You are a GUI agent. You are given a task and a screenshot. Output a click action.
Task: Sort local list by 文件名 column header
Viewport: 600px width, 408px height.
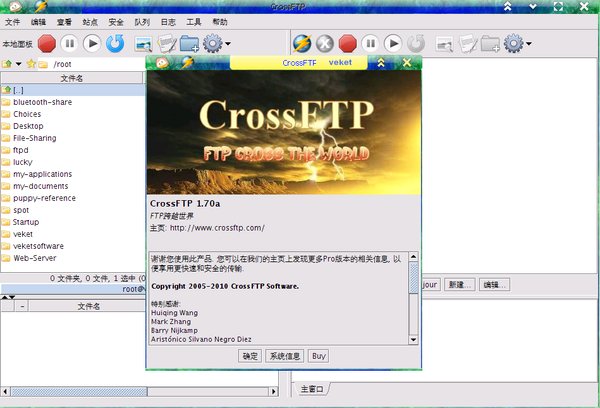tap(72, 78)
